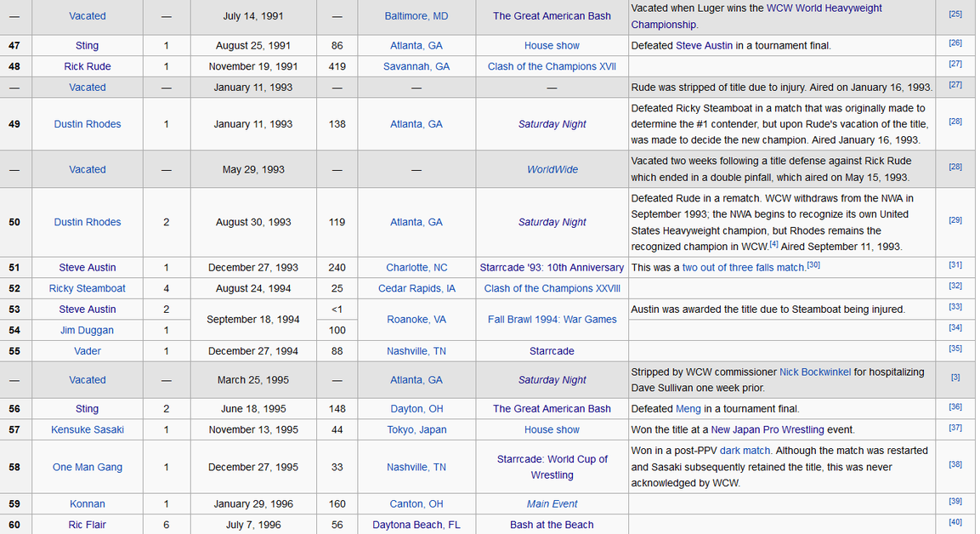Open the Charlotte, NC link
980x534 pixels.
(x=416, y=268)
